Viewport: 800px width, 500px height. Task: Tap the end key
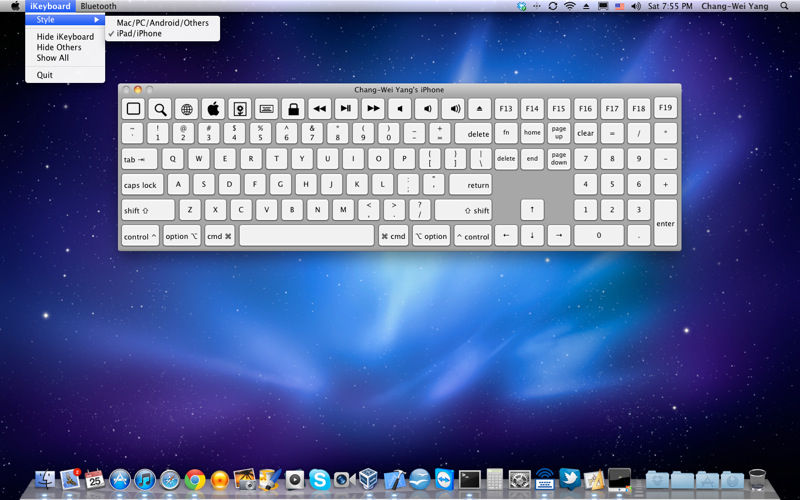coord(532,159)
